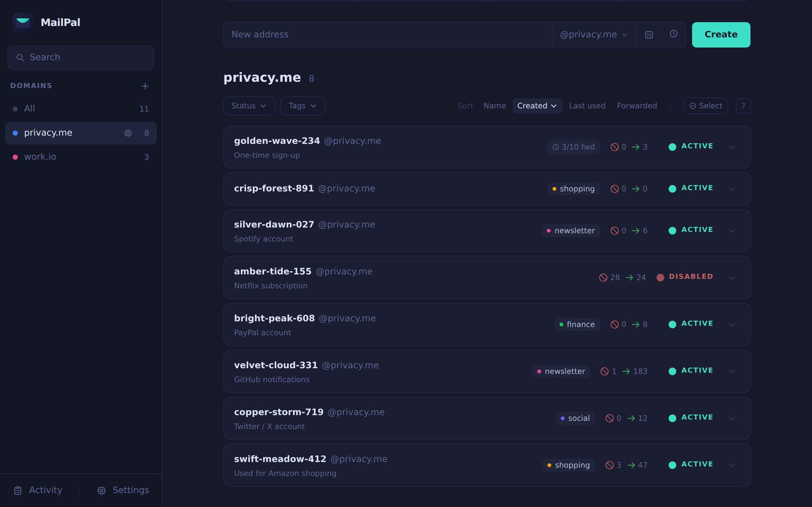Click the add domain plus icon
Viewport: 812px width, 507px height.
click(x=145, y=86)
